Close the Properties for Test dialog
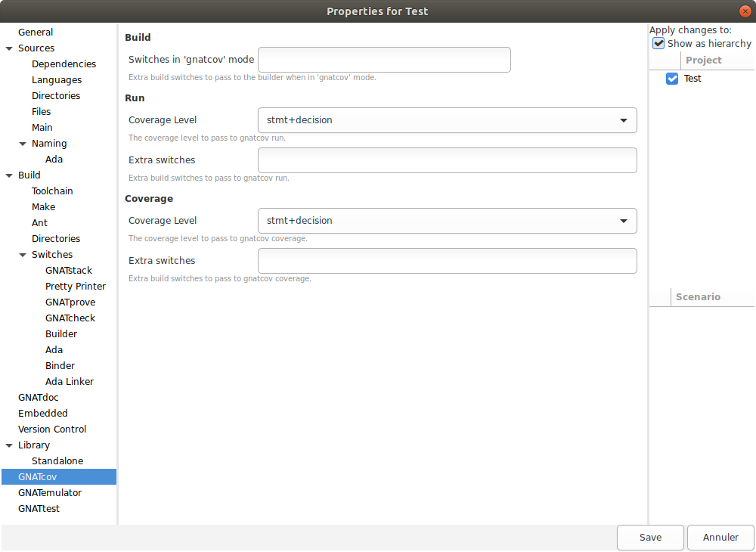Viewport: 756px width, 552px height. tap(745, 11)
